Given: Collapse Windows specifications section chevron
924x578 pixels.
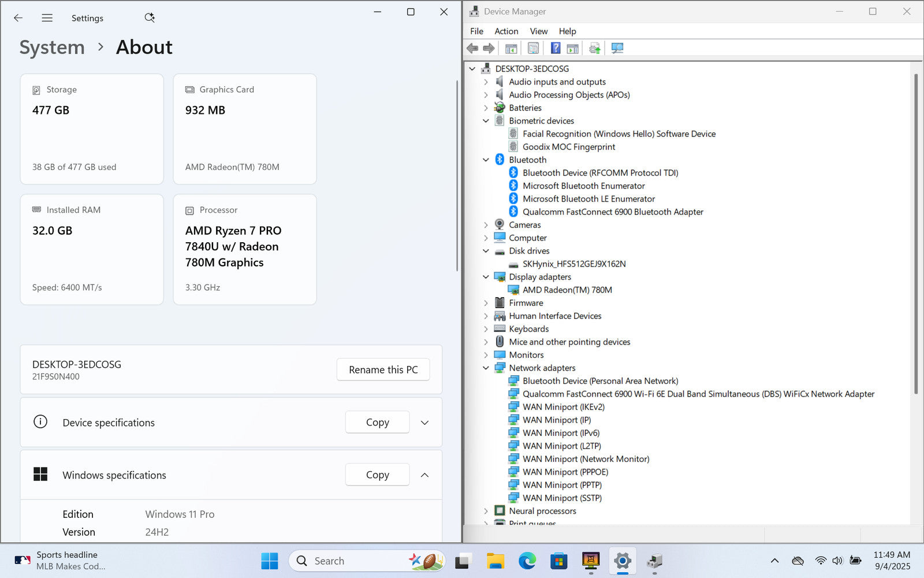Looking at the screenshot, I should [x=424, y=475].
